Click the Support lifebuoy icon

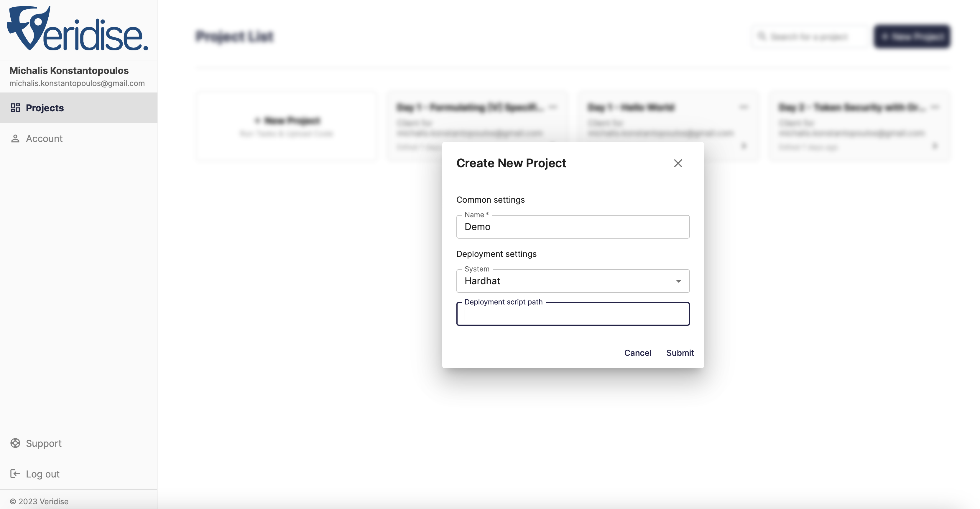[x=15, y=443]
